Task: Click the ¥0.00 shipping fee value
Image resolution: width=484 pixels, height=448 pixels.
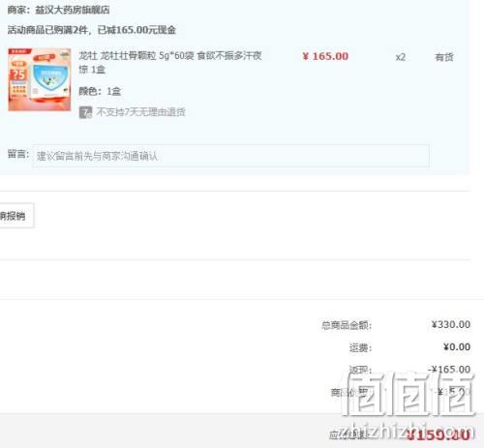Action: click(457, 347)
